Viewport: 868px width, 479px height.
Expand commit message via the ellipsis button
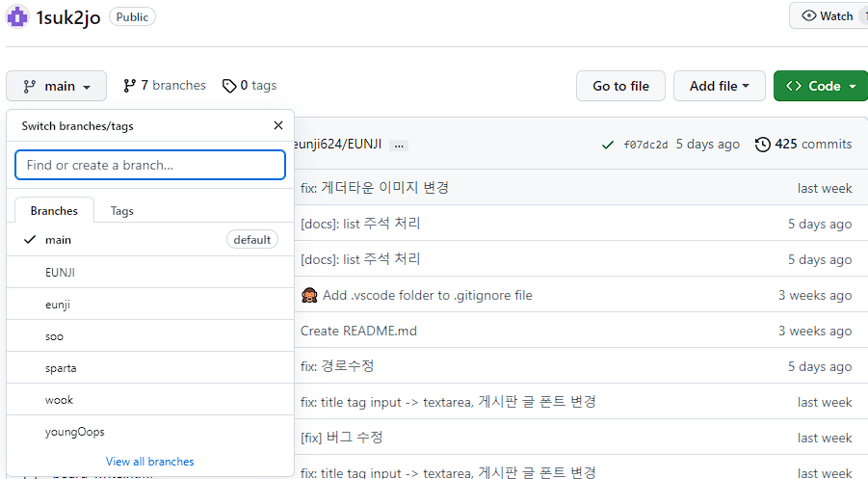(399, 146)
